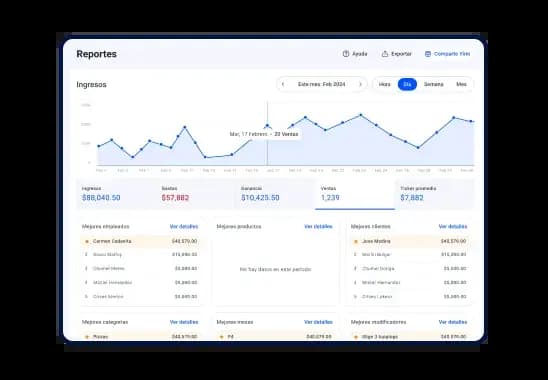This screenshot has width=548, height=380.
Task: Switch chart granularity to Semana
Action: (433, 84)
